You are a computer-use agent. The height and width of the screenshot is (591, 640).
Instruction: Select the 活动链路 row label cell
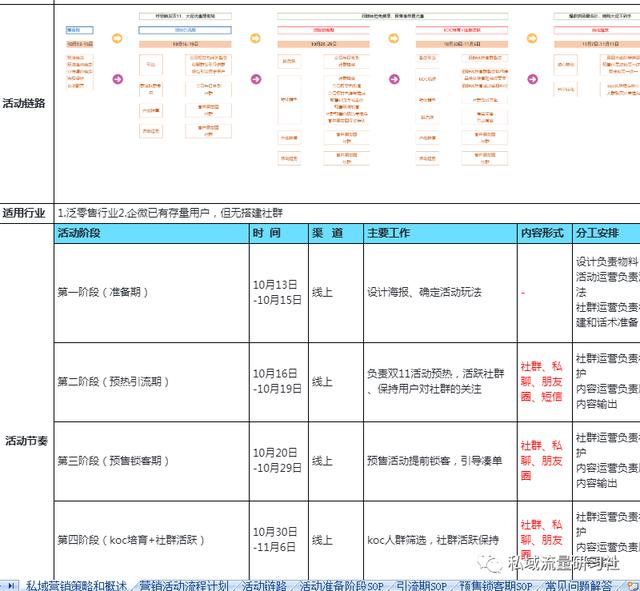coord(27,104)
